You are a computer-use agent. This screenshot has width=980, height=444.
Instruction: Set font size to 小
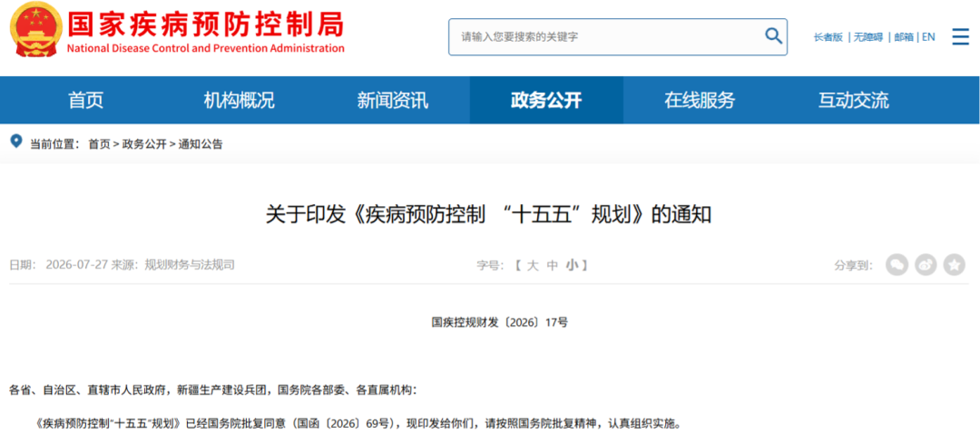pos(572,265)
